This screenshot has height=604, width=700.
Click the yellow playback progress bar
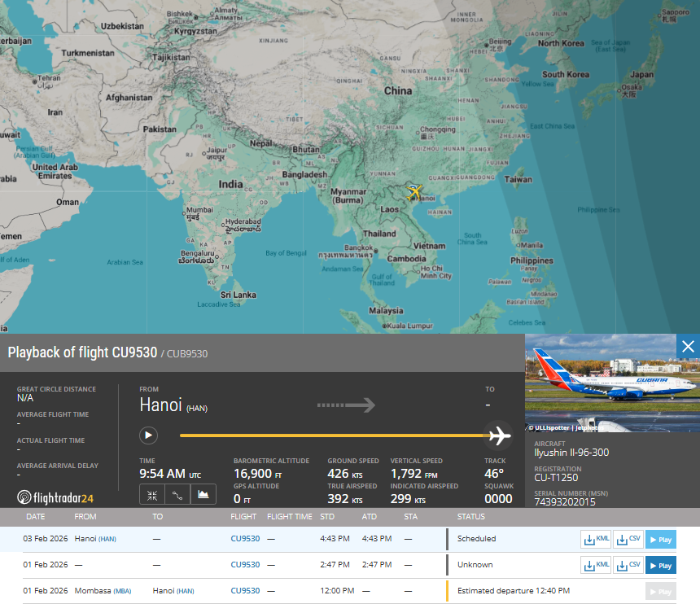coord(333,435)
